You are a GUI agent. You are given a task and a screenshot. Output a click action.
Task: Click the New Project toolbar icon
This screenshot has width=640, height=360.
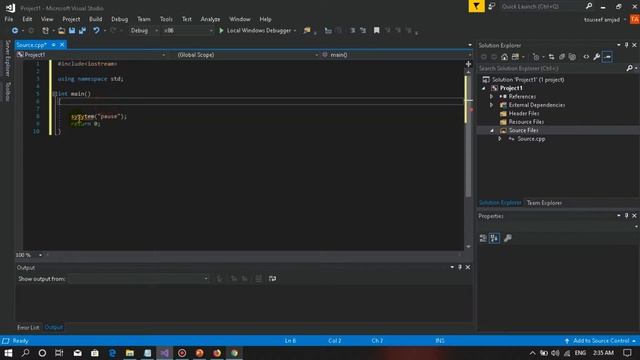(x=45, y=31)
